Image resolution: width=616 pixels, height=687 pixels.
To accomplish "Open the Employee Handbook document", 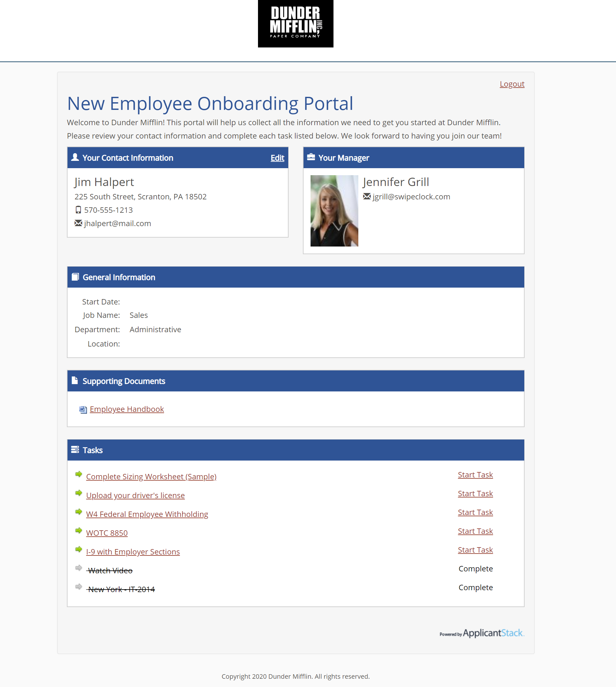I will [126, 409].
